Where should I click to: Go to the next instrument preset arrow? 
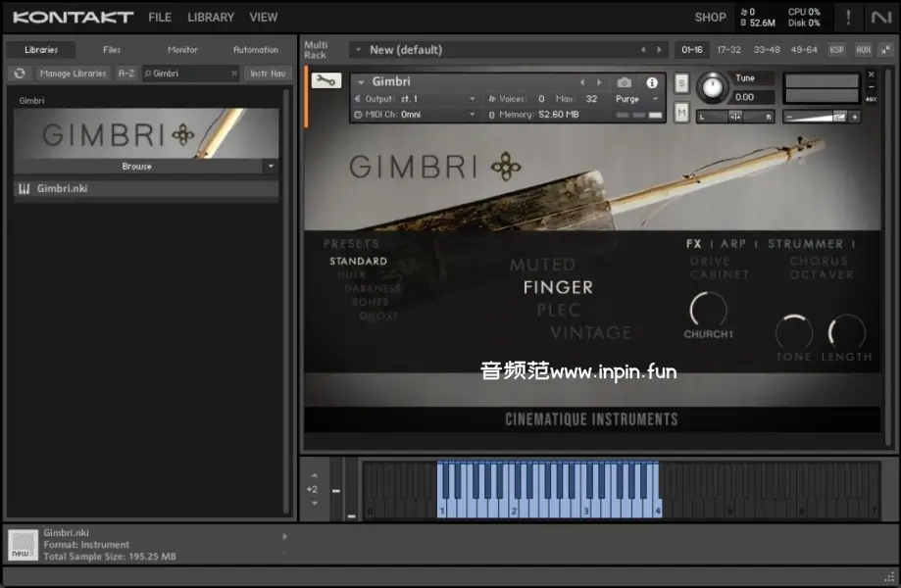[x=599, y=82]
